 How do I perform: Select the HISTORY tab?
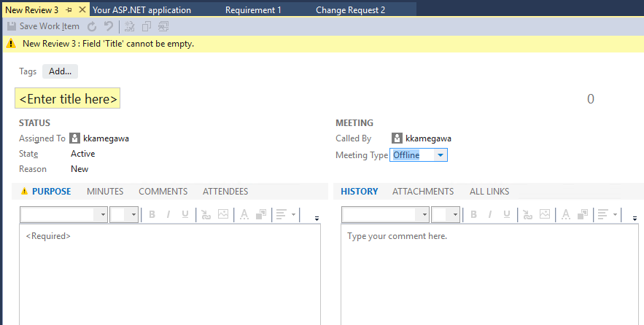point(360,191)
